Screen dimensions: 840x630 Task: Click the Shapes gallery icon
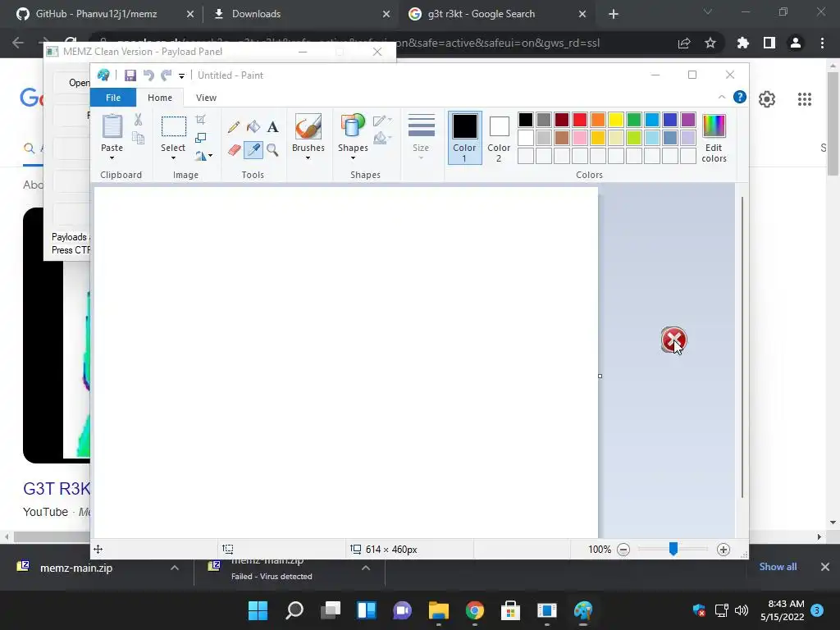[x=353, y=126]
